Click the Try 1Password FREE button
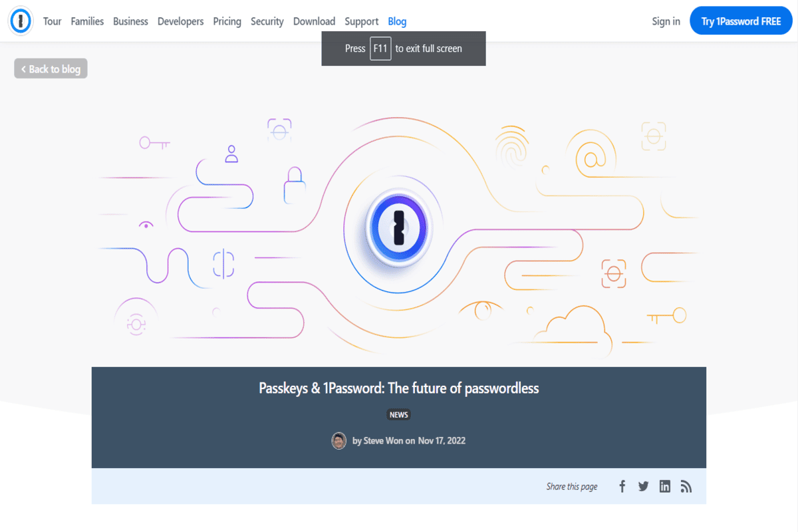The image size is (798, 532). (741, 21)
